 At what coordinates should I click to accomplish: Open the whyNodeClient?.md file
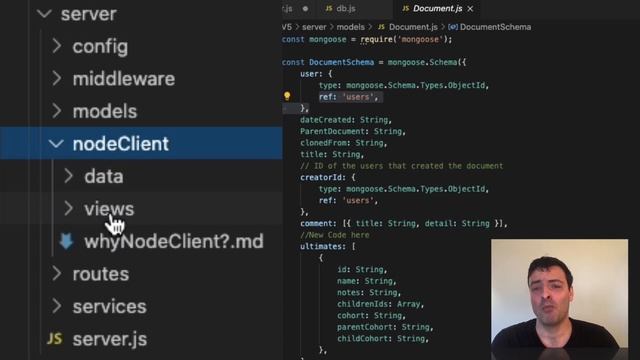(x=173, y=241)
